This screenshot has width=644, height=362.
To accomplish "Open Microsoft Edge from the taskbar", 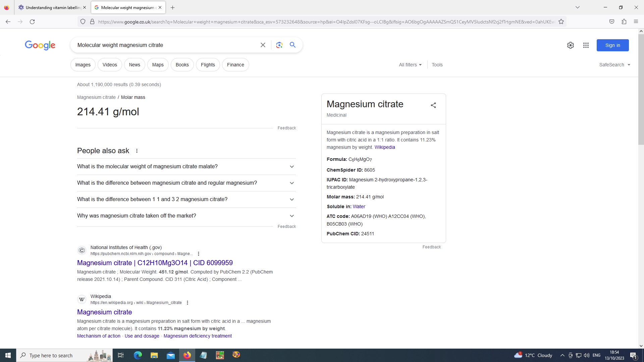I will pos(138,355).
